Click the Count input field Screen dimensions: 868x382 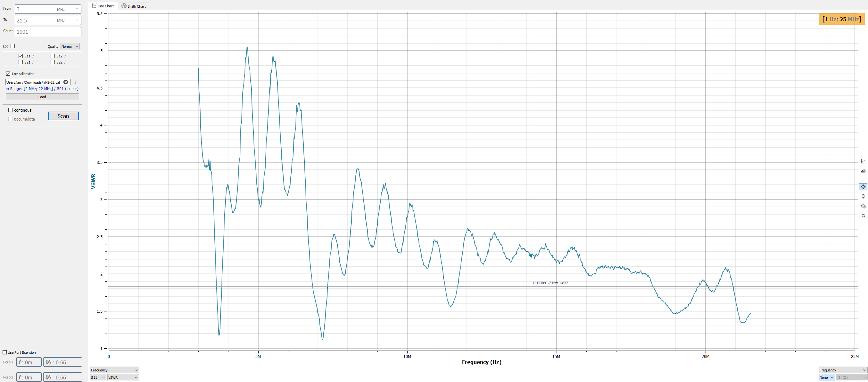tap(48, 32)
